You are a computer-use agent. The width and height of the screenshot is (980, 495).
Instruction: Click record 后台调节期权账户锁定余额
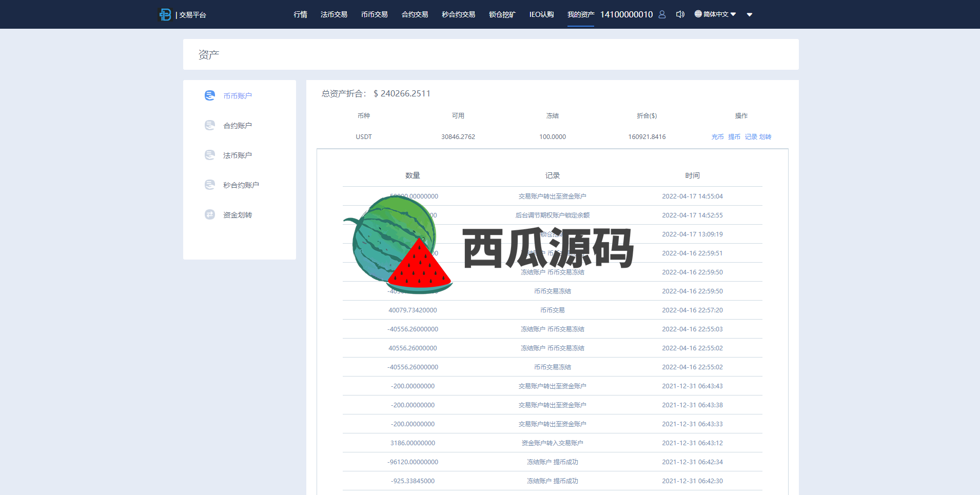553,215
